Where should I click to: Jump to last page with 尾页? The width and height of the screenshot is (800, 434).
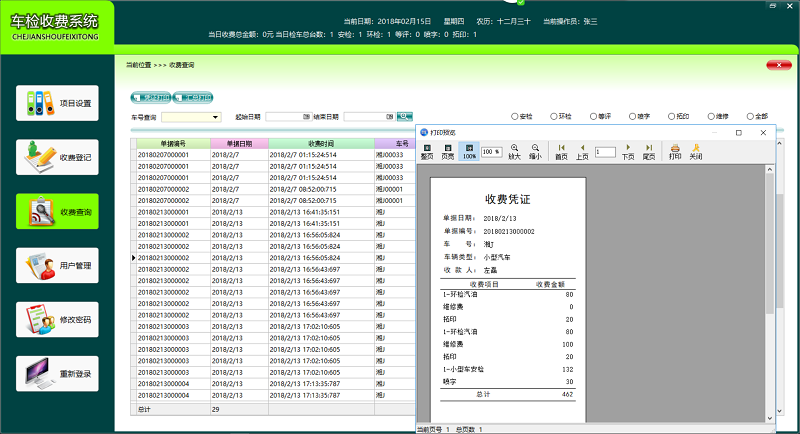[x=649, y=151]
